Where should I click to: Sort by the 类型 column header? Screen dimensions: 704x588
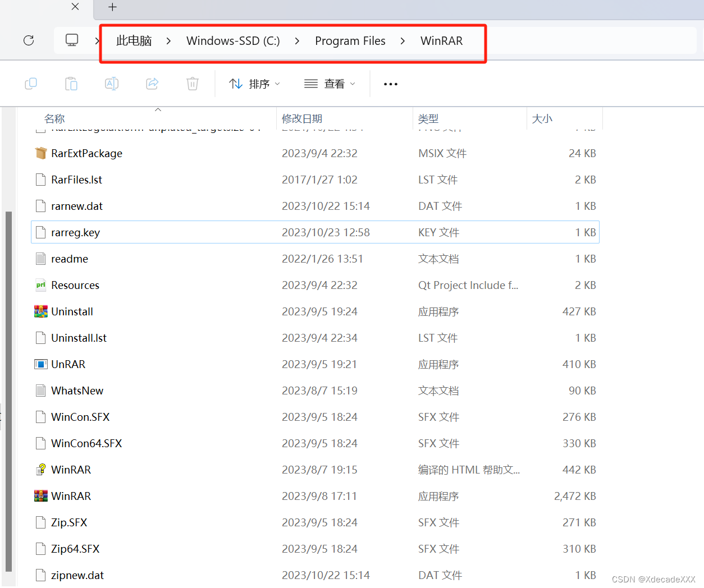(x=428, y=118)
